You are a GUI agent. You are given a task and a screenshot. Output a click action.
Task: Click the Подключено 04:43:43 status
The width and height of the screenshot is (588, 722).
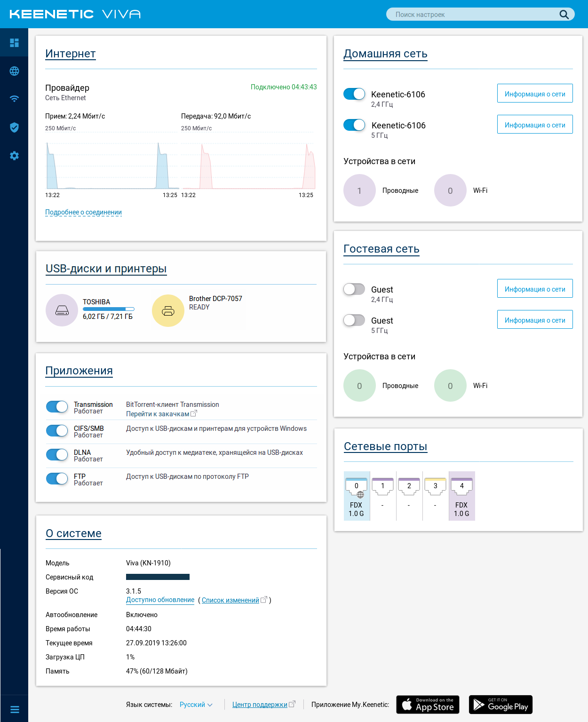284,87
